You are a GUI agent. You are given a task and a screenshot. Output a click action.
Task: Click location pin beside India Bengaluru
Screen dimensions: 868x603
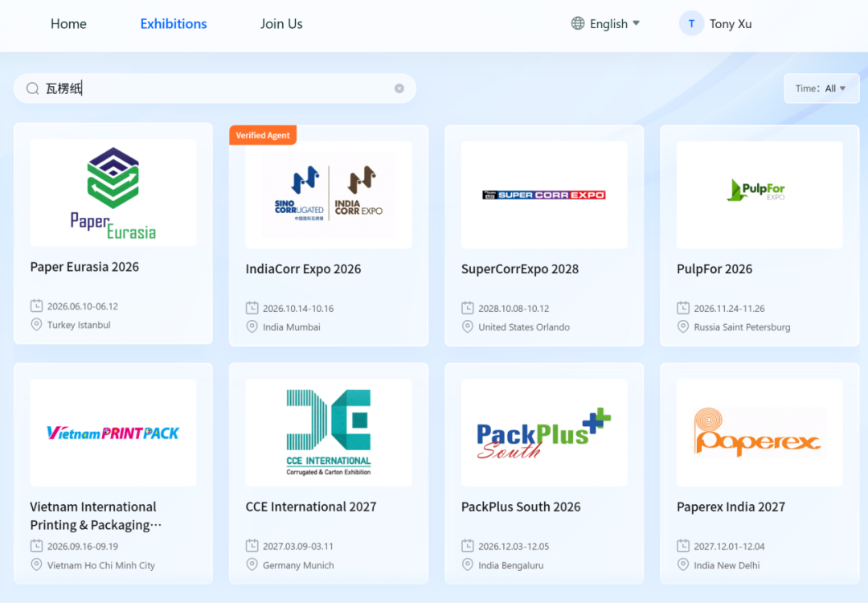[x=468, y=564]
